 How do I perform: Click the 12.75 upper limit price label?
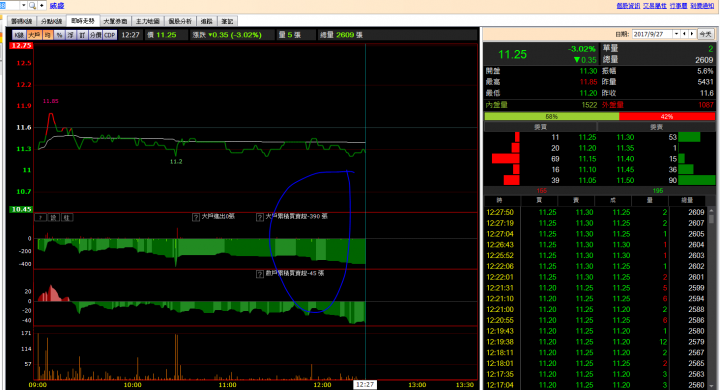click(21, 45)
